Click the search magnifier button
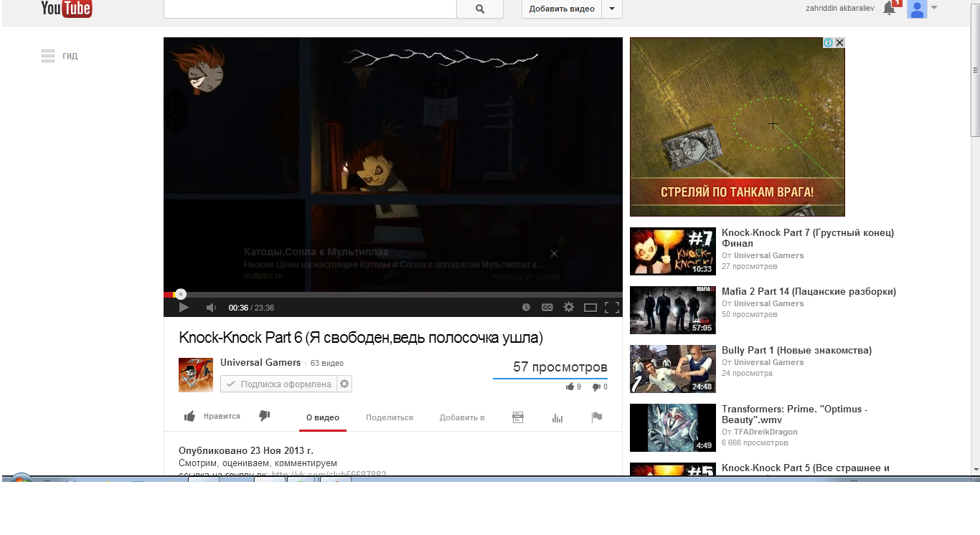980x535 pixels. (480, 9)
